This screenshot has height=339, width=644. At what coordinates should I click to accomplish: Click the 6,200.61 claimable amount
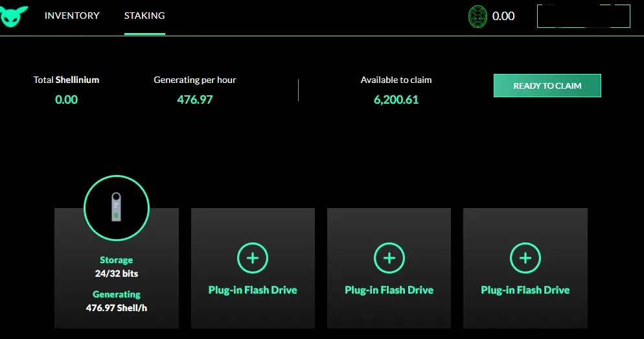click(x=396, y=99)
